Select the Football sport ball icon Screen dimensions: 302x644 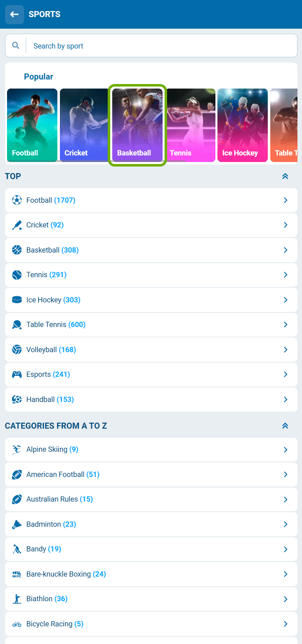point(17,200)
